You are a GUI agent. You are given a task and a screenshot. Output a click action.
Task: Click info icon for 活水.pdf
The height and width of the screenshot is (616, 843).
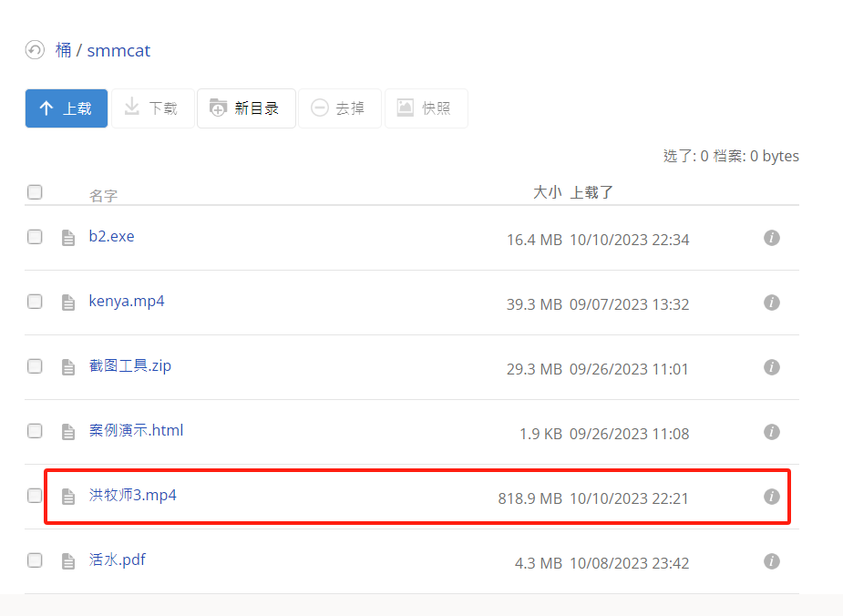coord(771,561)
